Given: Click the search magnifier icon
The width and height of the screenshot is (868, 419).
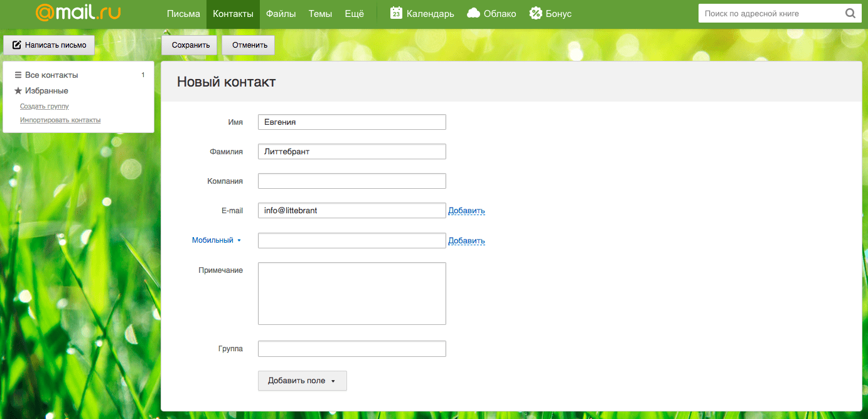Looking at the screenshot, I should tap(850, 13).
